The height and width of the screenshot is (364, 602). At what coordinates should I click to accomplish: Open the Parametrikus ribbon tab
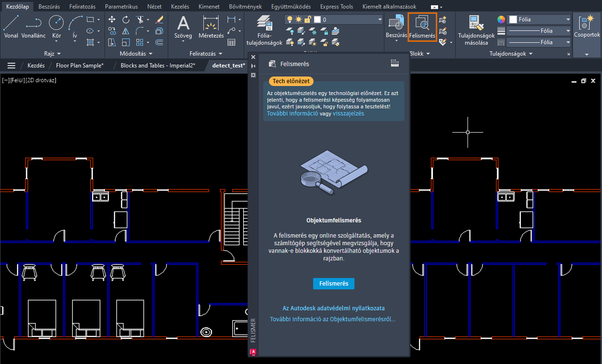(x=121, y=7)
